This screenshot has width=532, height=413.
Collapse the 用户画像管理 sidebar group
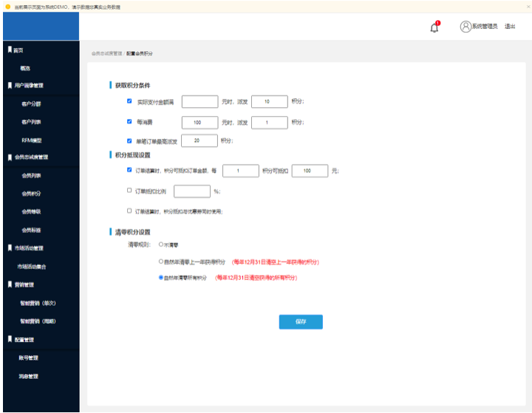point(29,85)
